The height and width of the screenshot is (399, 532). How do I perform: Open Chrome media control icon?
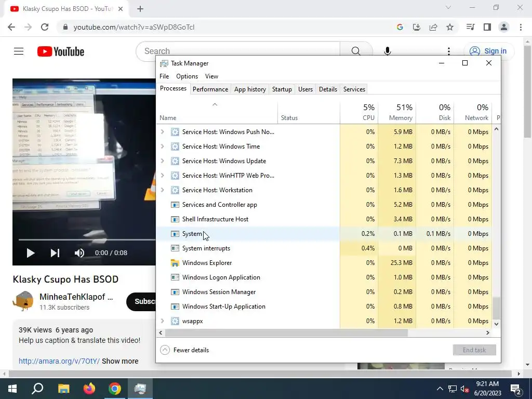[470, 27]
